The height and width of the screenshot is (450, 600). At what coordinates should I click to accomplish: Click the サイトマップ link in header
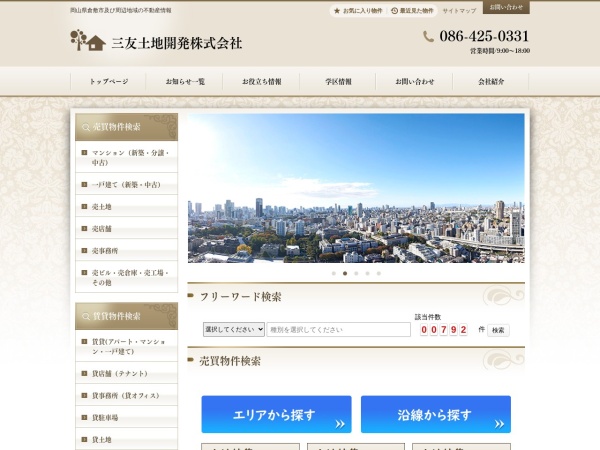point(459,11)
